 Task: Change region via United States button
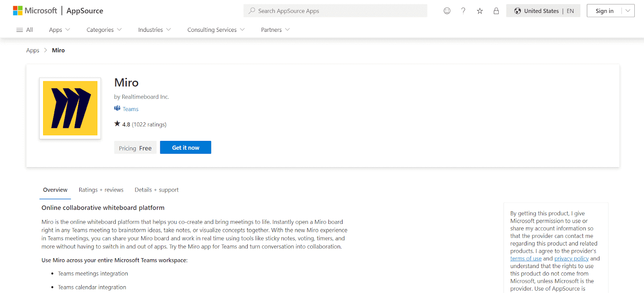(x=543, y=11)
